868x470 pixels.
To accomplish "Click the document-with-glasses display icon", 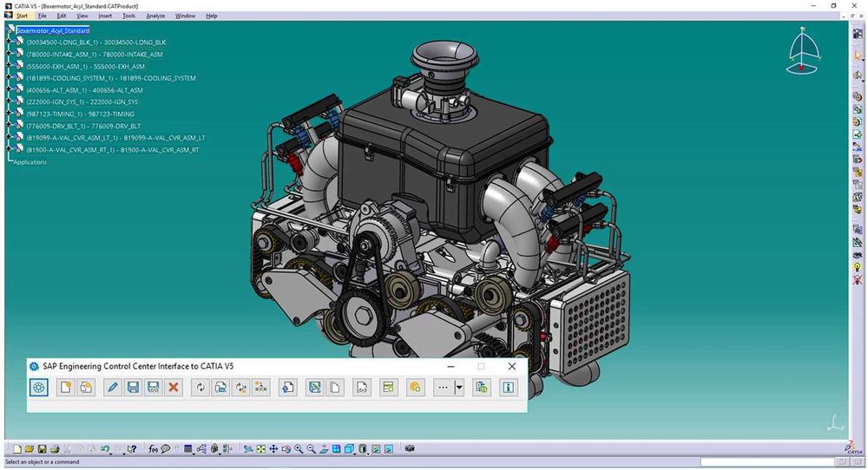I will click(x=362, y=388).
